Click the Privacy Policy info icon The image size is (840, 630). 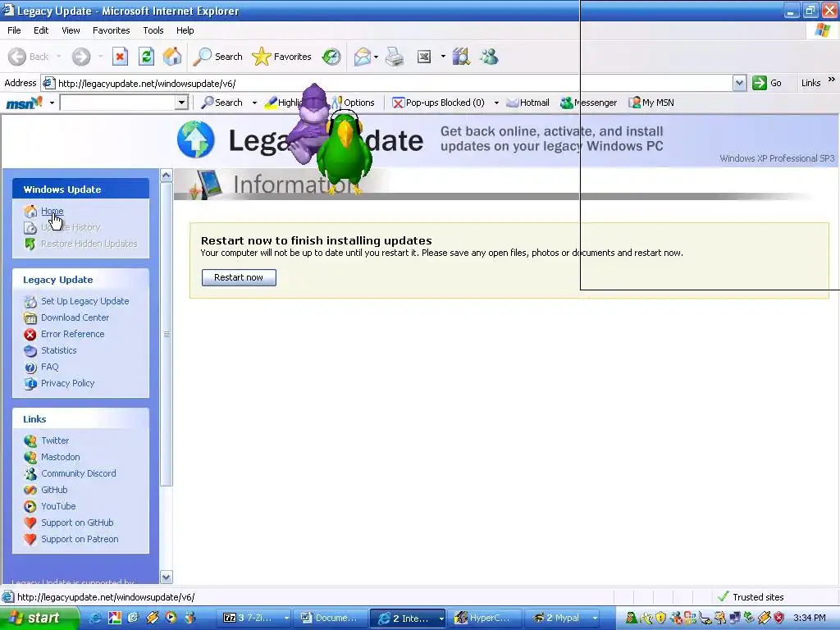[x=30, y=384]
